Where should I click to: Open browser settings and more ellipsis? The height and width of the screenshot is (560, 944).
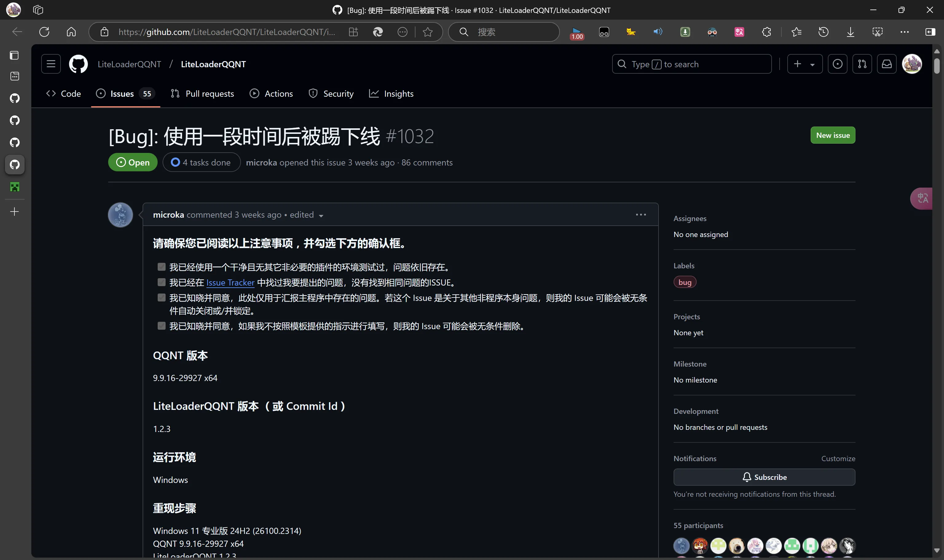904,32
